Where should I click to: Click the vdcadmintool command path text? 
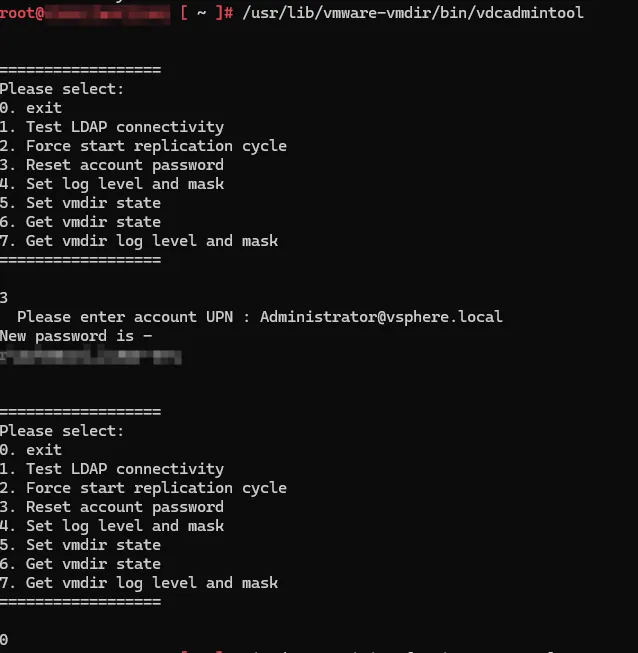point(413,13)
